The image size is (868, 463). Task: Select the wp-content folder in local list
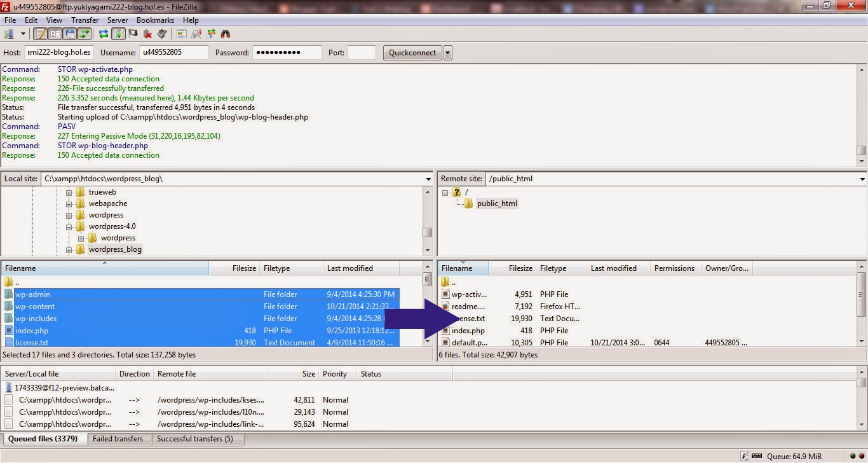click(x=201, y=307)
